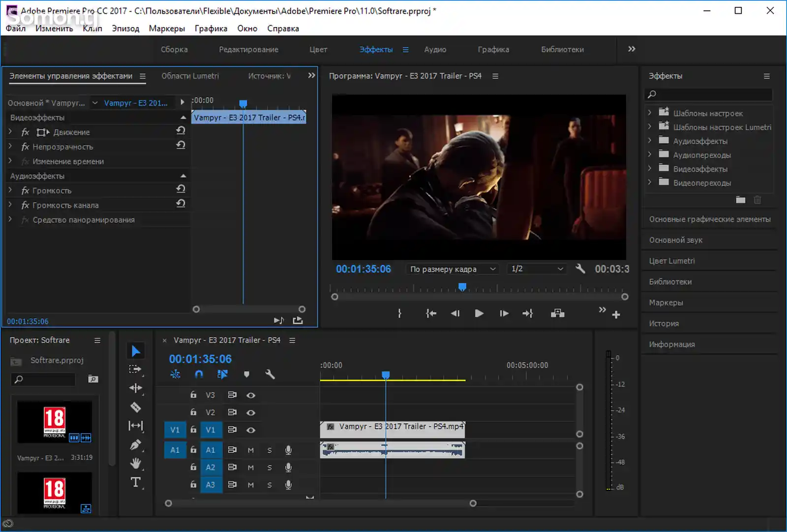Screen dimensions: 787x532
Task: Toggle timeline Snap magnet icon
Action: click(199, 374)
